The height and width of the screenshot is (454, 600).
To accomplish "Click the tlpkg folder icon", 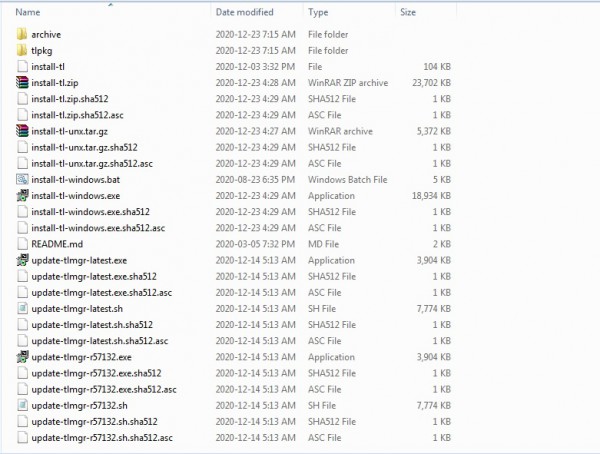I will tap(21, 50).
